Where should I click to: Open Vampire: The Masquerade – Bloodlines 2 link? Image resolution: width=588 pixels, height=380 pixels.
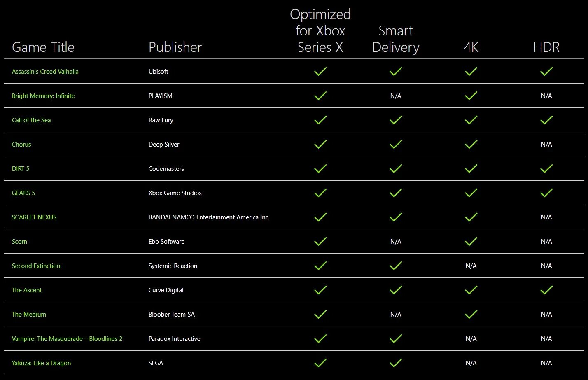(67, 338)
